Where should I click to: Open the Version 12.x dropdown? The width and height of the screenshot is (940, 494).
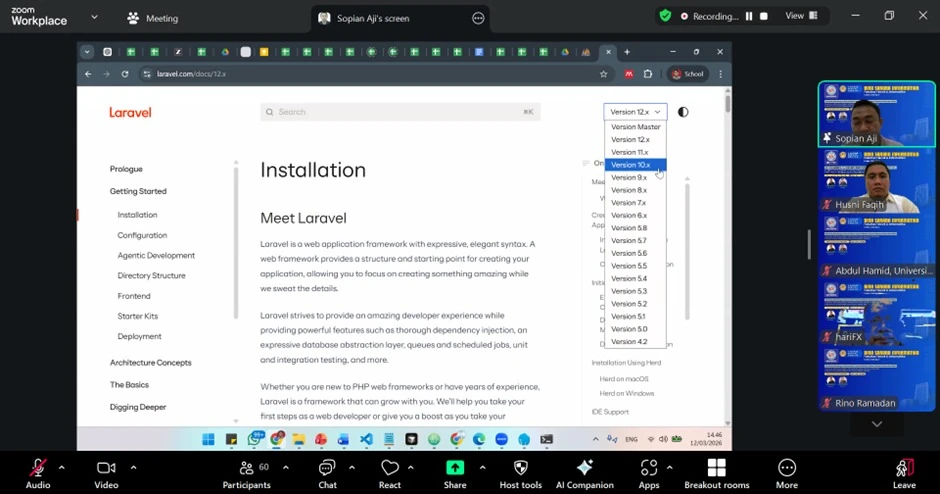(635, 112)
